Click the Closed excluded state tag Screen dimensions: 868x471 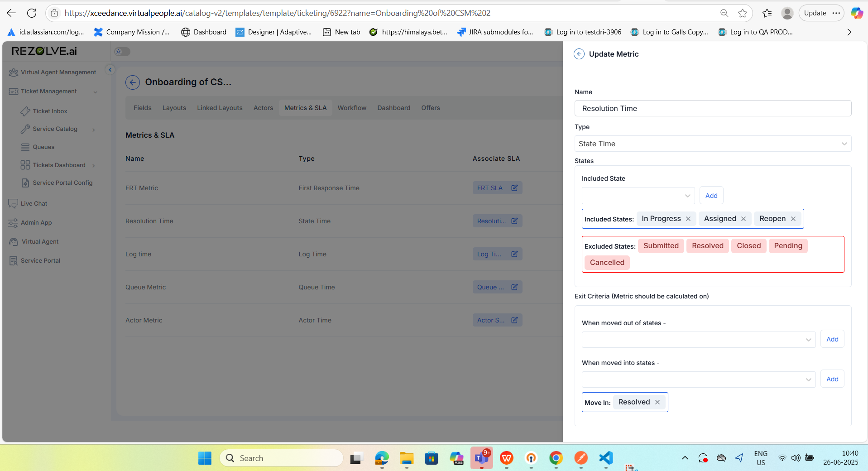(x=748, y=246)
